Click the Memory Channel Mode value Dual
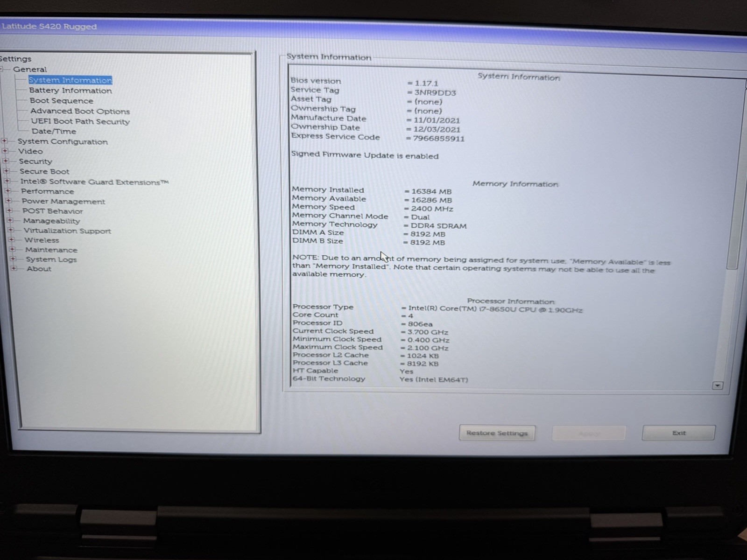Screen dimensions: 747x560 point(420,217)
